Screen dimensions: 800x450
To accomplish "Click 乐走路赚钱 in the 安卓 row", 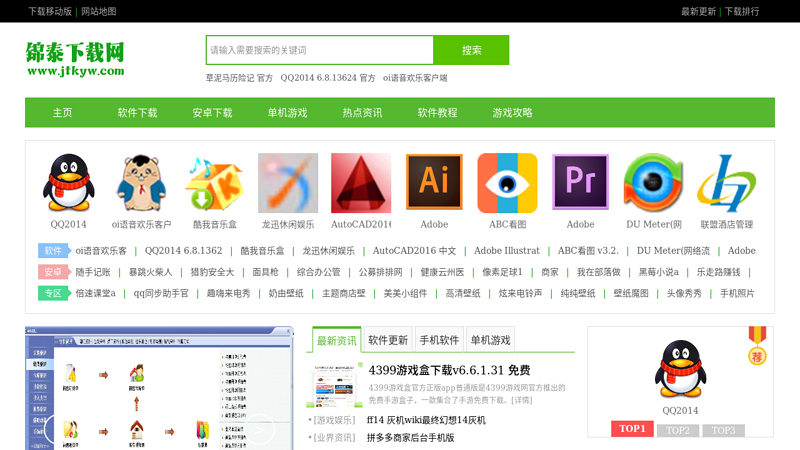I will pos(718,272).
